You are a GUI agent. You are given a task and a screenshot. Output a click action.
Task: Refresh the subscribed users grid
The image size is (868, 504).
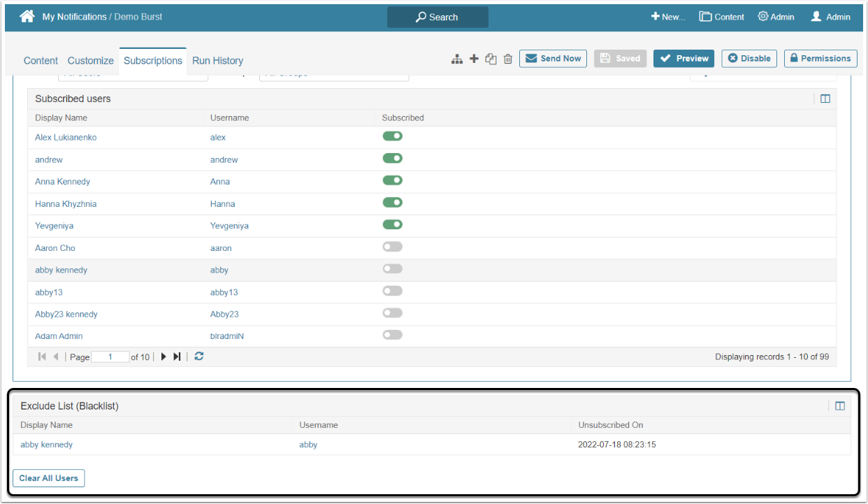coord(199,357)
